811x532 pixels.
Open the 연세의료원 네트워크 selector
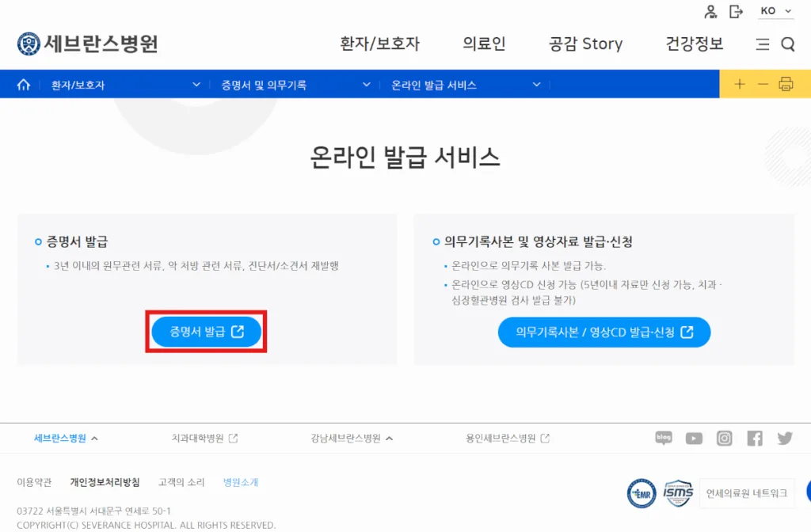tap(747, 493)
